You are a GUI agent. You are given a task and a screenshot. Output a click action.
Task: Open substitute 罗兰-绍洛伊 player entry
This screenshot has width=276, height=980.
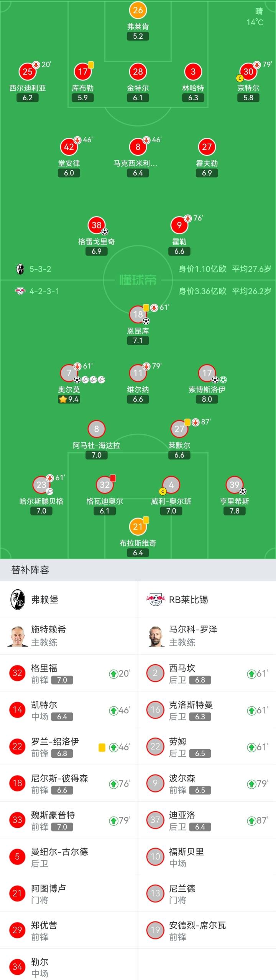click(69, 747)
